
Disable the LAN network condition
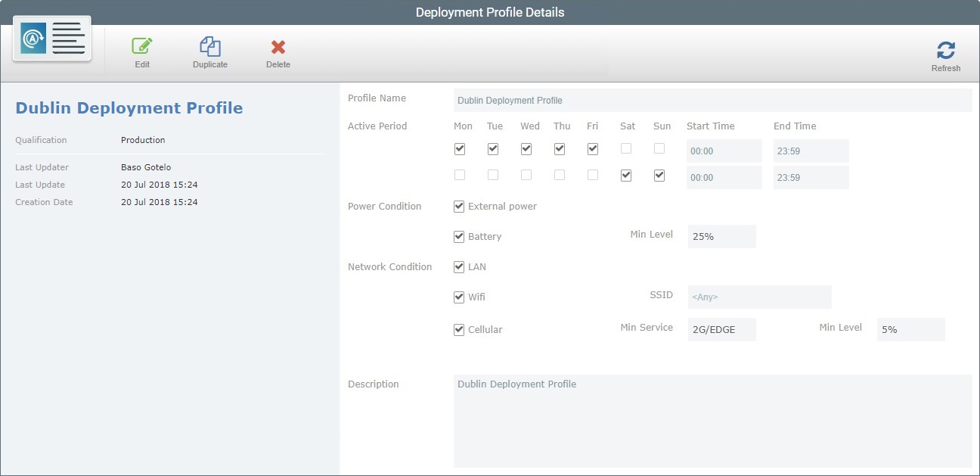tap(458, 266)
